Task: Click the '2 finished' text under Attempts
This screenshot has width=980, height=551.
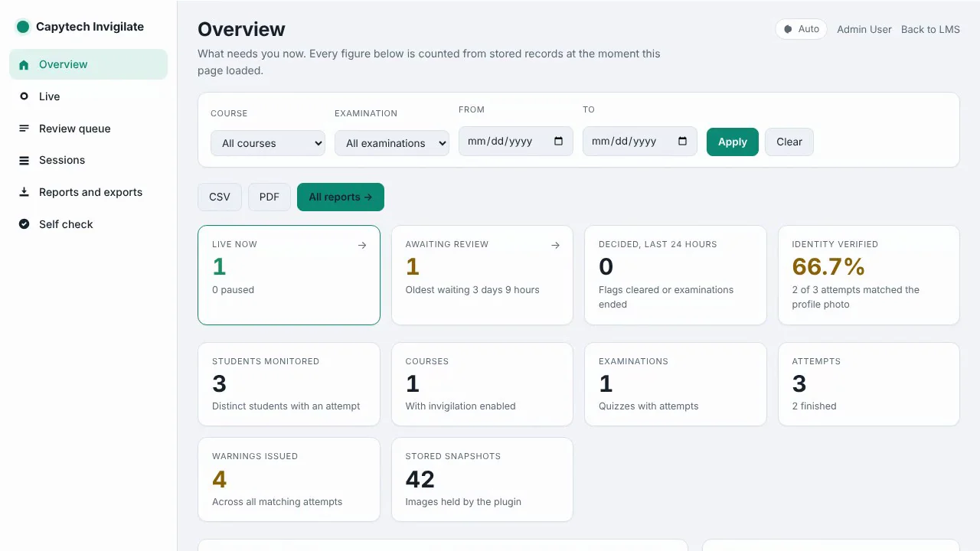Action: click(815, 406)
